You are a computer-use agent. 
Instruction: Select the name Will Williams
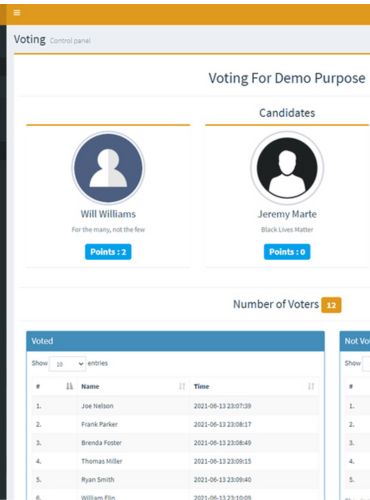(108, 214)
